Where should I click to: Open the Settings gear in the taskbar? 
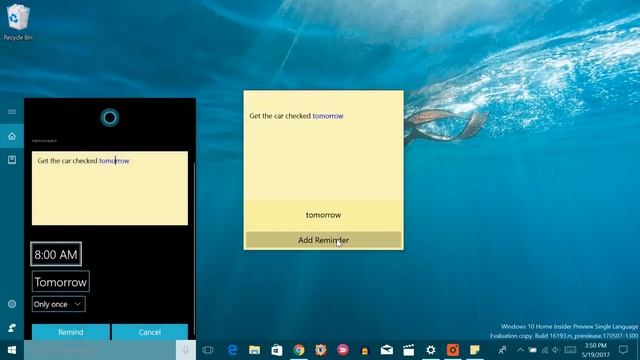point(431,350)
